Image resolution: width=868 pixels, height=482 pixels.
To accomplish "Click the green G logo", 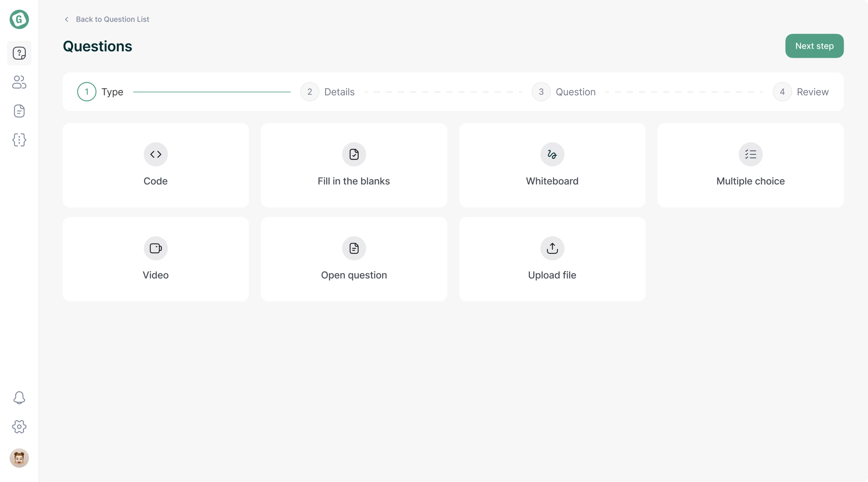I will (19, 19).
